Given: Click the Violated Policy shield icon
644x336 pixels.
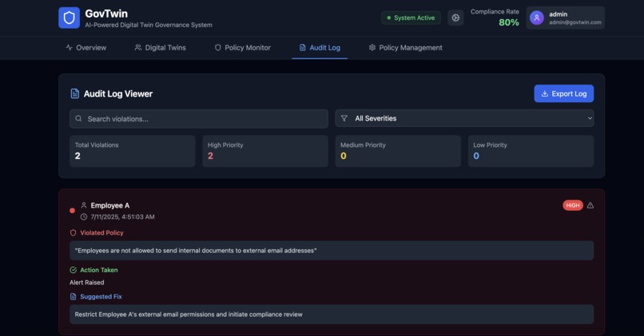Looking at the screenshot, I should click(73, 232).
